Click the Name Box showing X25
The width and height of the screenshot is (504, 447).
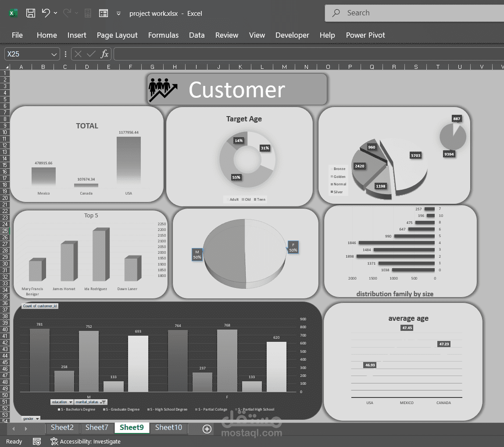(28, 54)
